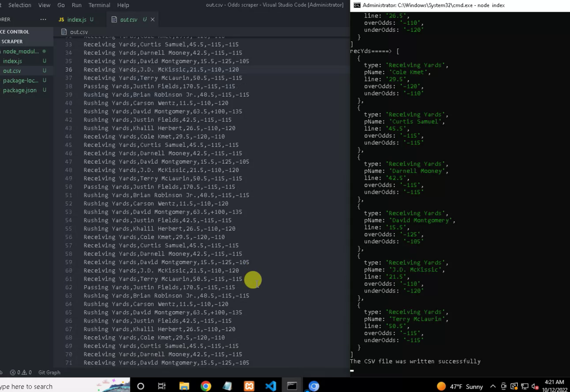
Task: Click the JS icon on index.js tab
Action: pyautogui.click(x=62, y=19)
